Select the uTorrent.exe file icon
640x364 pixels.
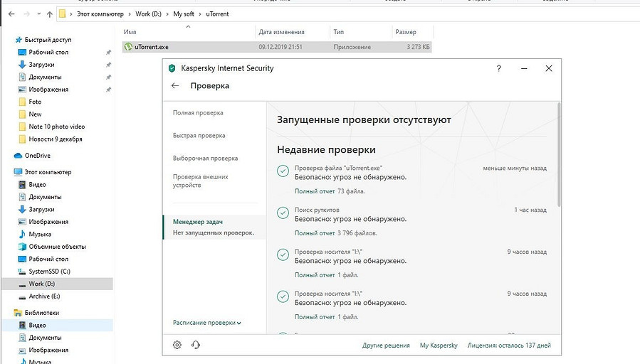[128, 47]
